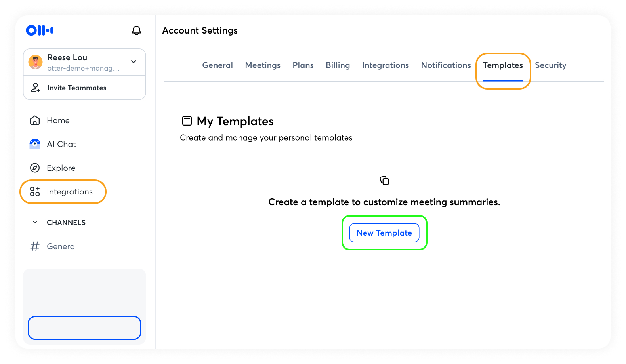
Task: Open AI Chat robot icon
Action: pyautogui.click(x=35, y=144)
